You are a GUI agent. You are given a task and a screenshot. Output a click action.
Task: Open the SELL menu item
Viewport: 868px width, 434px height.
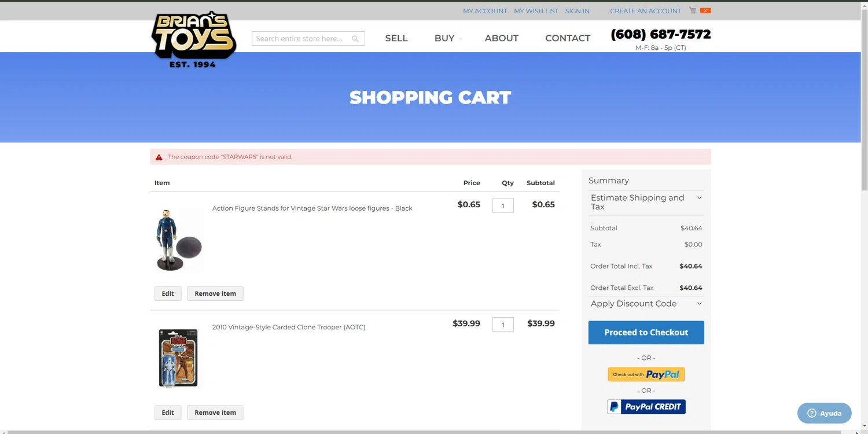click(x=396, y=38)
